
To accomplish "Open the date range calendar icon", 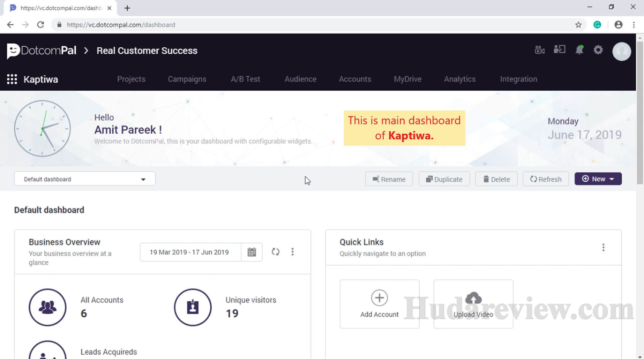I will click(x=252, y=252).
